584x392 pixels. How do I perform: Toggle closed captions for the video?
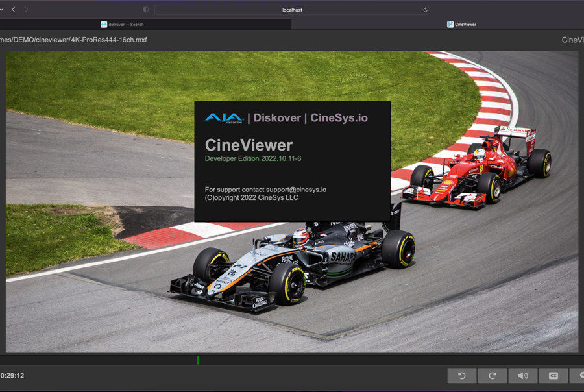pos(553,376)
